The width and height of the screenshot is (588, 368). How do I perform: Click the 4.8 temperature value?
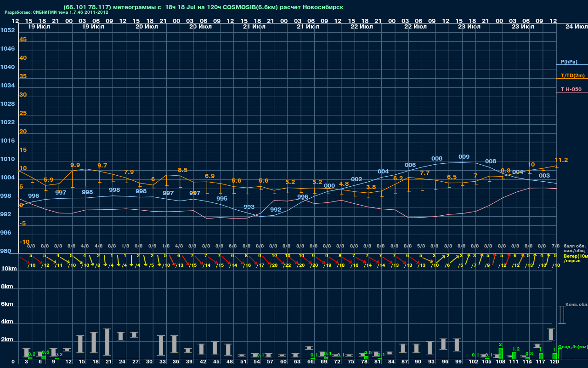click(x=344, y=184)
